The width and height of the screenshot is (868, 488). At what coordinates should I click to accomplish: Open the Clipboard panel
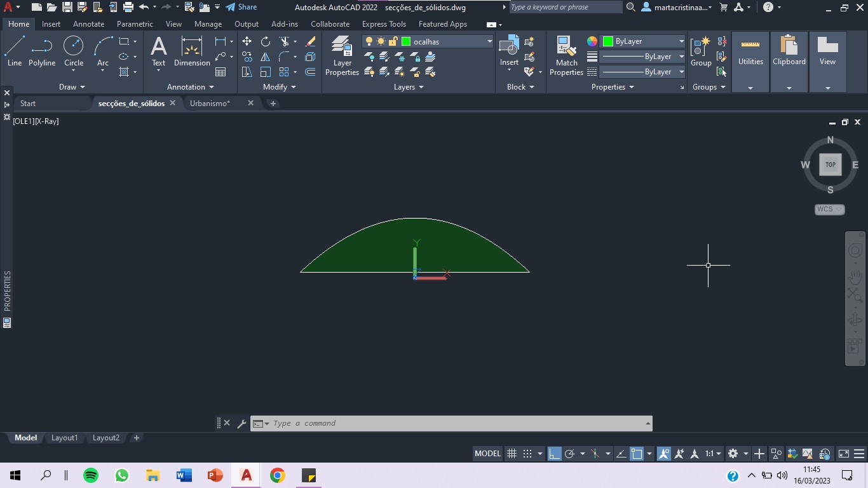click(789, 62)
